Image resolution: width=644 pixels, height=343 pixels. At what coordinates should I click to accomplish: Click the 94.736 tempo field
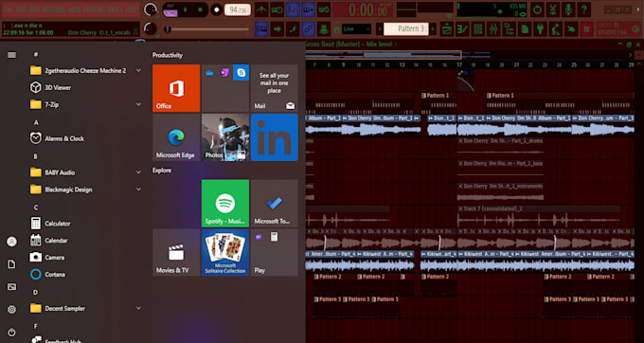[238, 9]
